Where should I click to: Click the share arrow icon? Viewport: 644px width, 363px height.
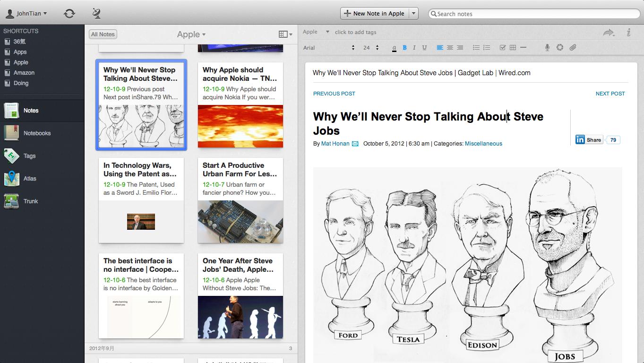pos(609,33)
